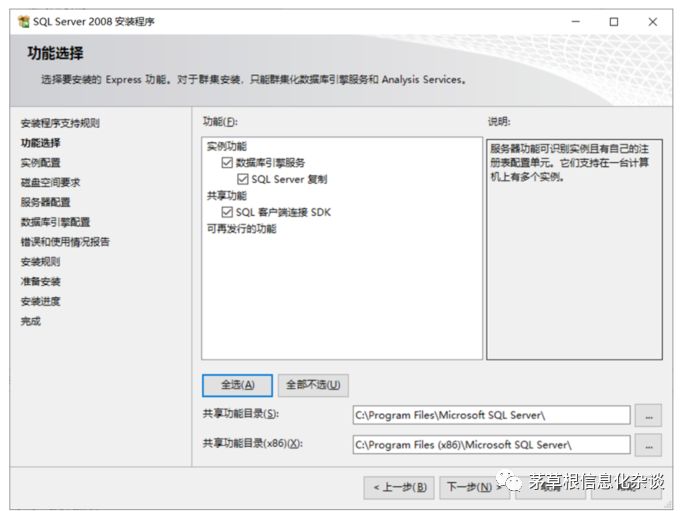Click the 共享功能目录(S) path field

[x=491, y=415]
